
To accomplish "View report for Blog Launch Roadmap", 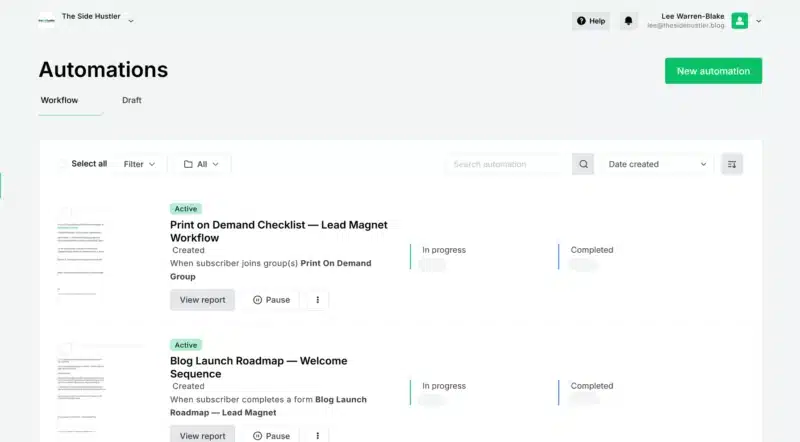I will tap(203, 435).
